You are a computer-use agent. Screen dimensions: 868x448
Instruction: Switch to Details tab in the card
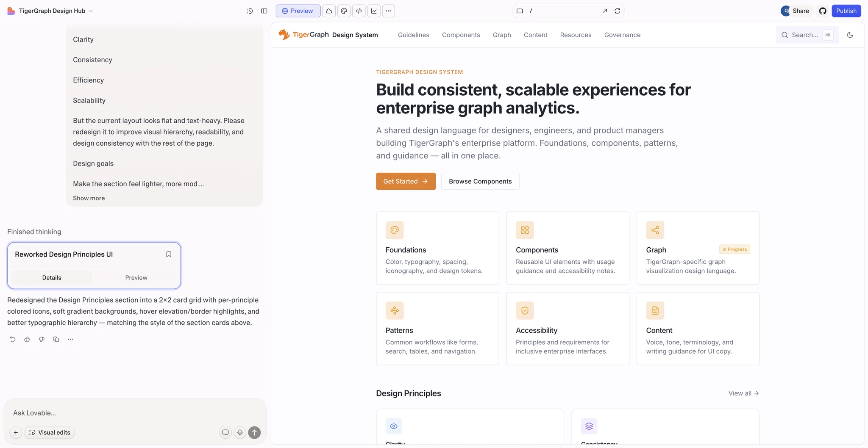52,278
